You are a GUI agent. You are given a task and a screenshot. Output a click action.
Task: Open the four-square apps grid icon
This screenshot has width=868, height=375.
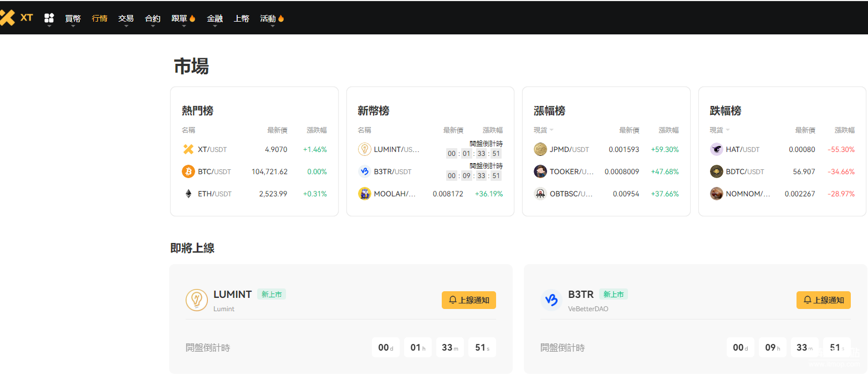point(49,18)
